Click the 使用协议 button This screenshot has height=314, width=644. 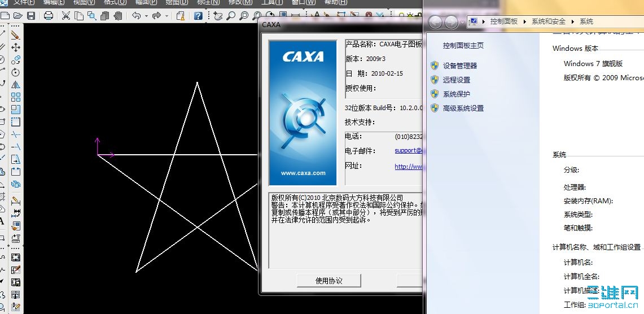329,281
